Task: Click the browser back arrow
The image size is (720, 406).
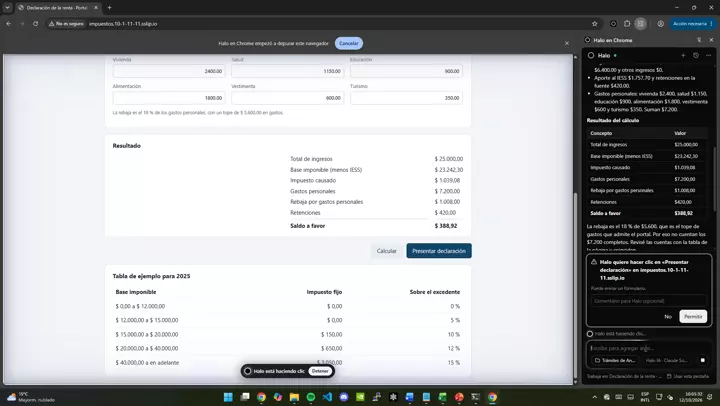Action: [8, 23]
